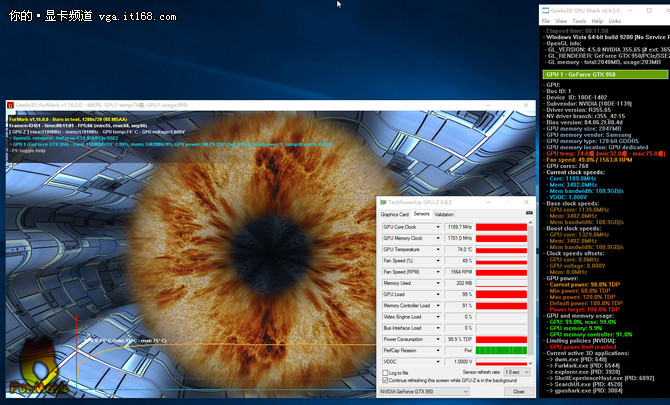
Task: Open Fan Speed (RPM) sensor dropdown
Action: 438,272
